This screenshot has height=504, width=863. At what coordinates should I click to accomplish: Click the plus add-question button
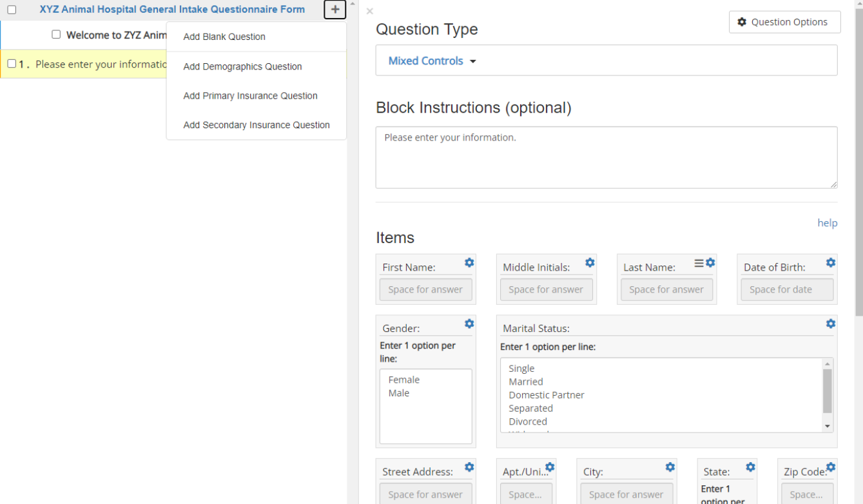(x=335, y=10)
